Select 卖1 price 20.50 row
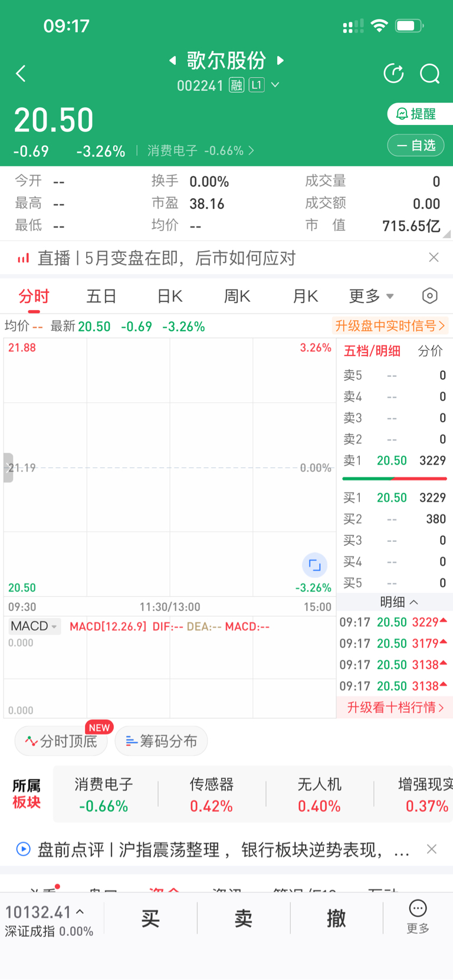 [395, 461]
